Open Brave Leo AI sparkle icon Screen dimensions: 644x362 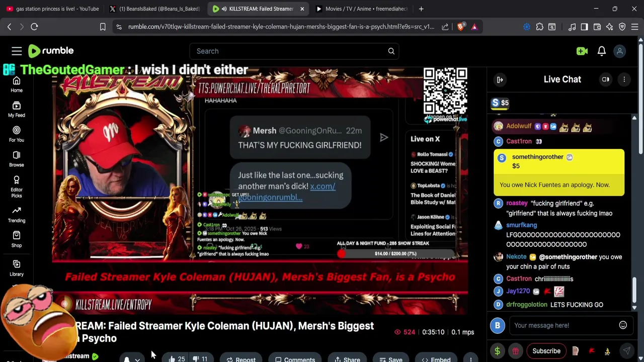point(610,27)
